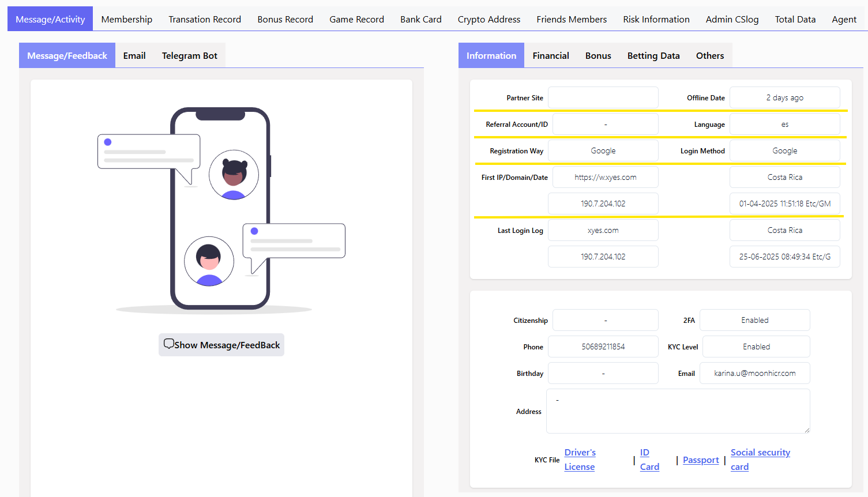Switch to Transation Record tab
Image resolution: width=868 pixels, height=497 pixels.
point(205,19)
